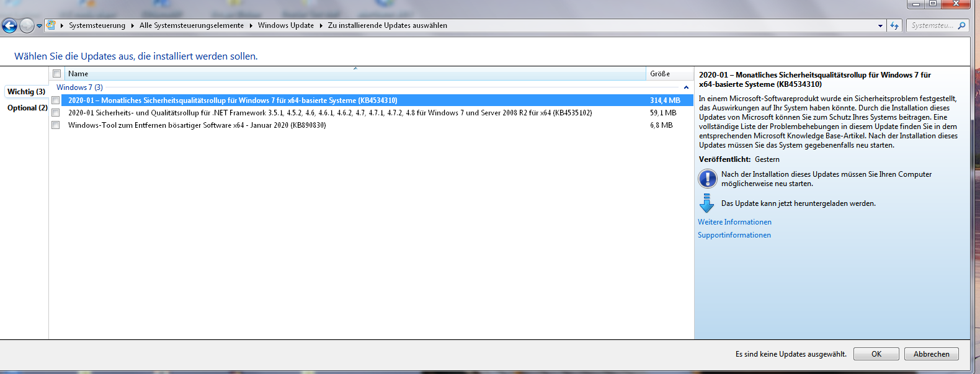Collapse the Windows 7 group chevron

686,87
